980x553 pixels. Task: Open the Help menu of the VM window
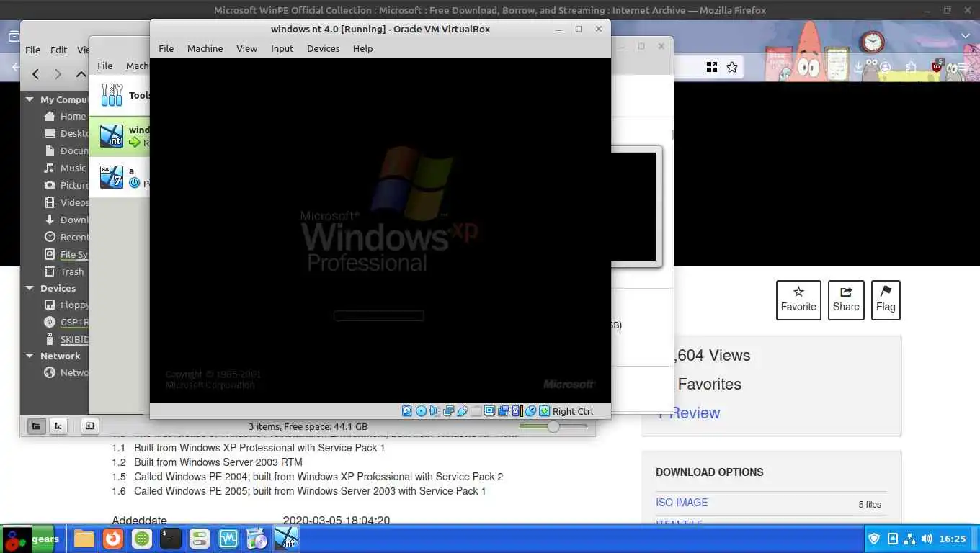(x=363, y=48)
